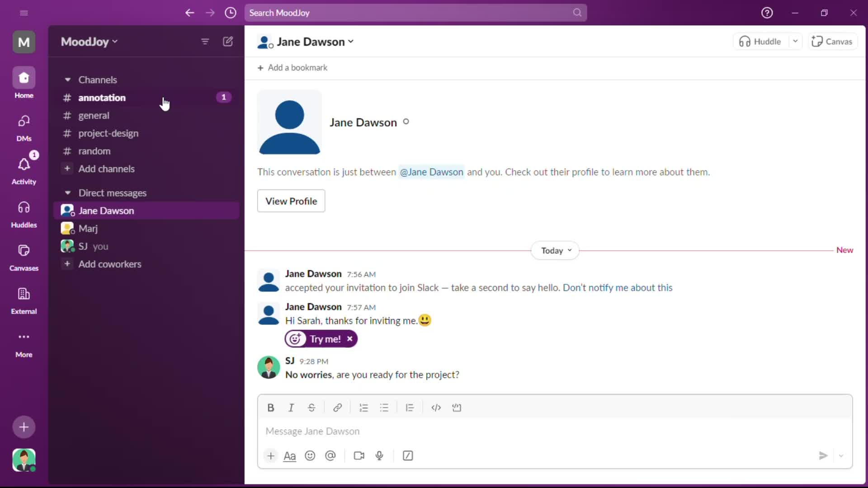Open the slash shortcuts icon
Image resolution: width=868 pixels, height=488 pixels.
tap(408, 455)
